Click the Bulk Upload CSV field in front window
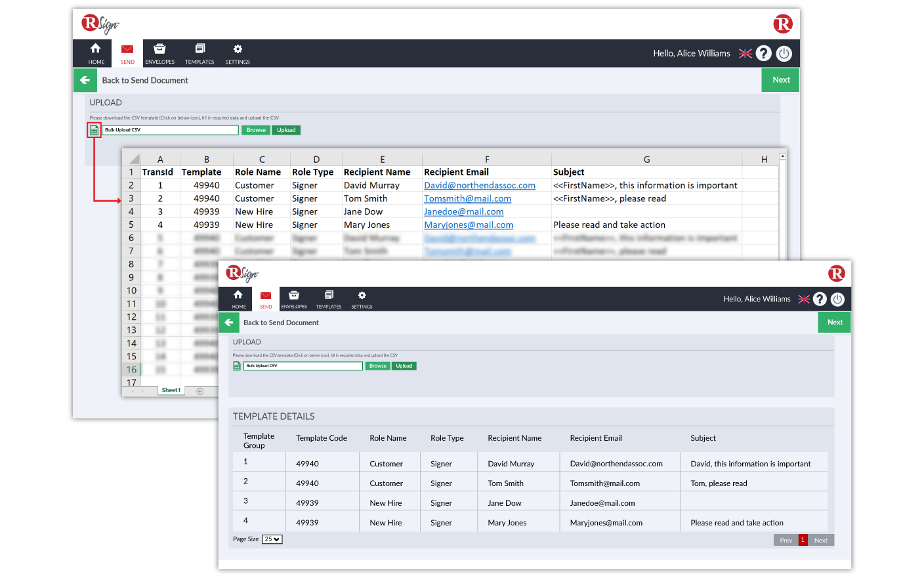This screenshot has height=578, width=924. (303, 366)
